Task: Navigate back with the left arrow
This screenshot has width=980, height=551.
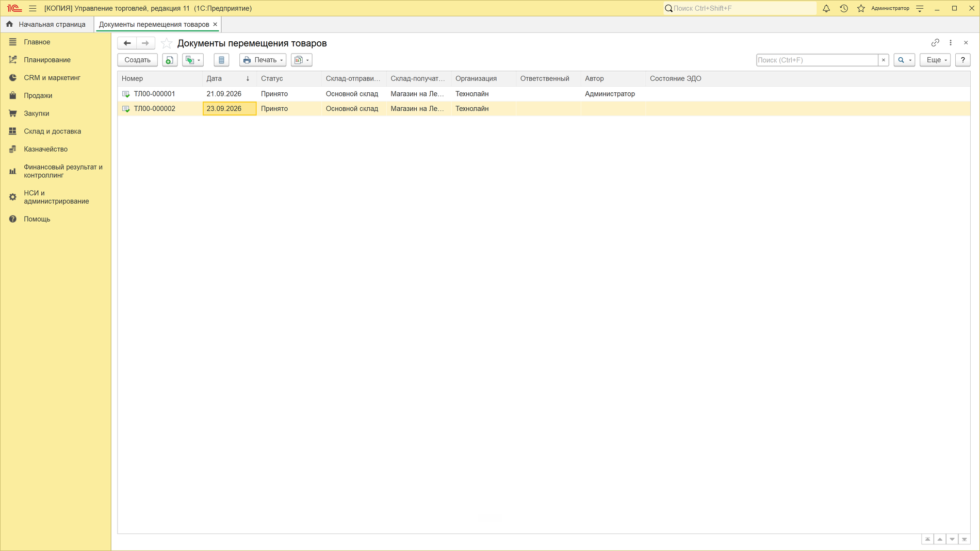Action: tap(127, 43)
